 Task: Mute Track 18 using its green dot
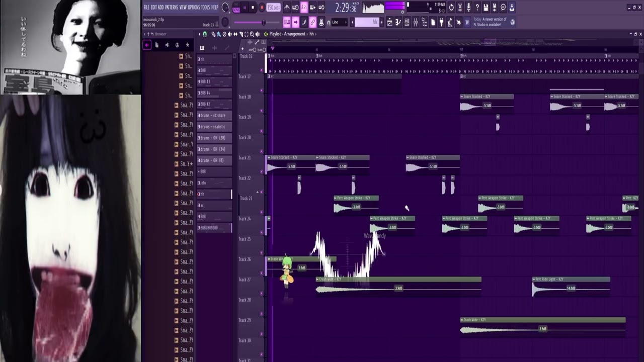[x=262, y=111]
